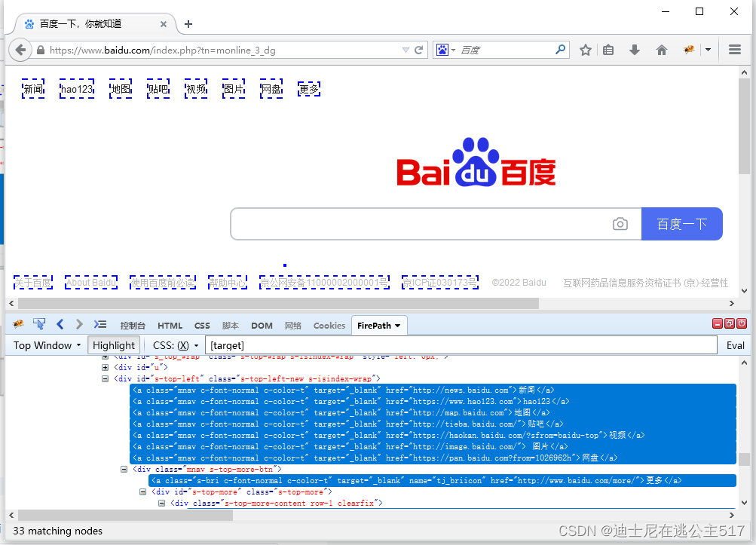The image size is (756, 545).
Task: Detach Firebug into a new window
Action: point(730,323)
